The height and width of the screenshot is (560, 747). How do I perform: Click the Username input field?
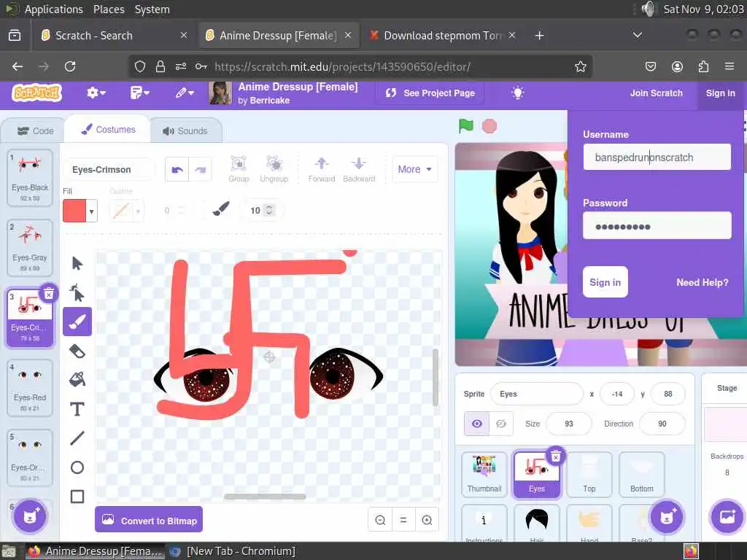(x=657, y=157)
